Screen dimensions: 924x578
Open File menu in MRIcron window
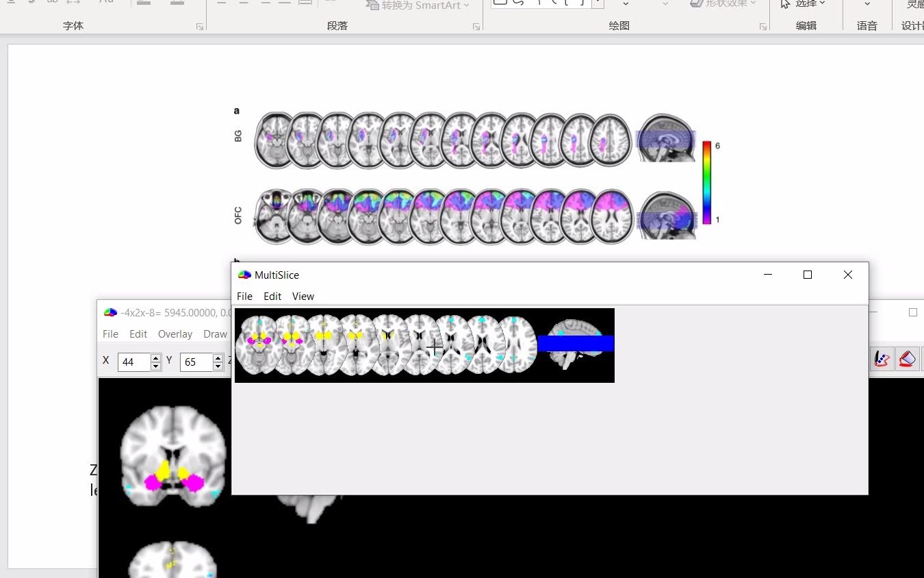(x=110, y=334)
